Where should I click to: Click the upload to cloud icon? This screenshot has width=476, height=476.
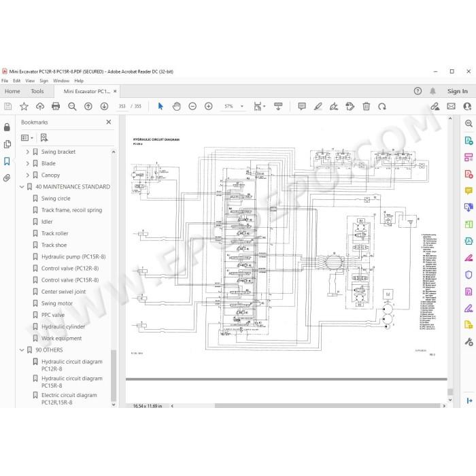[40, 106]
